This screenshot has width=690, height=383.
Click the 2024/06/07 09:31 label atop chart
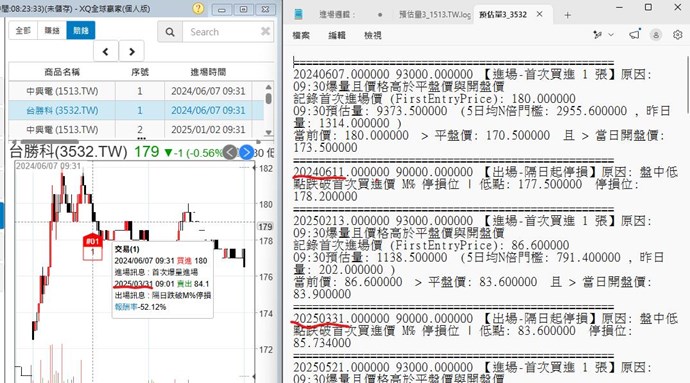coord(48,166)
